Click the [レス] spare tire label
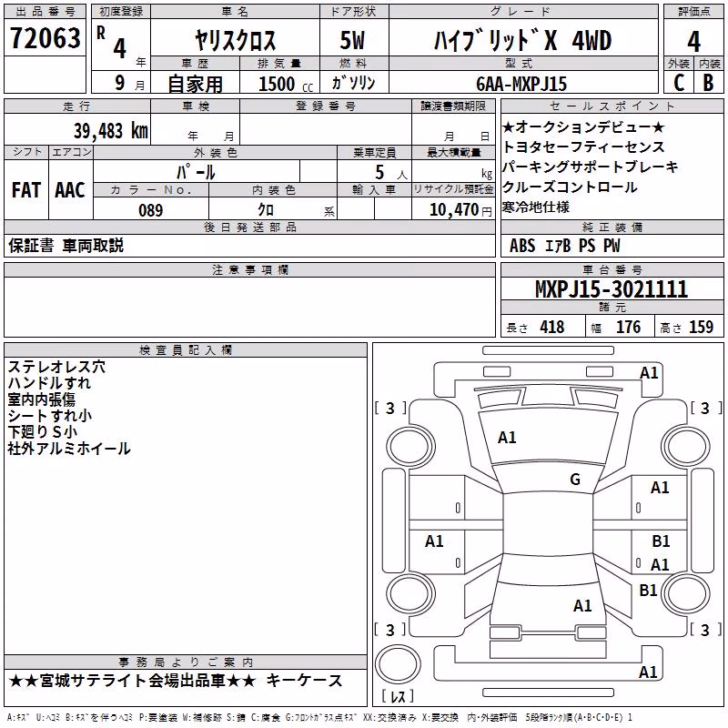 [398, 696]
